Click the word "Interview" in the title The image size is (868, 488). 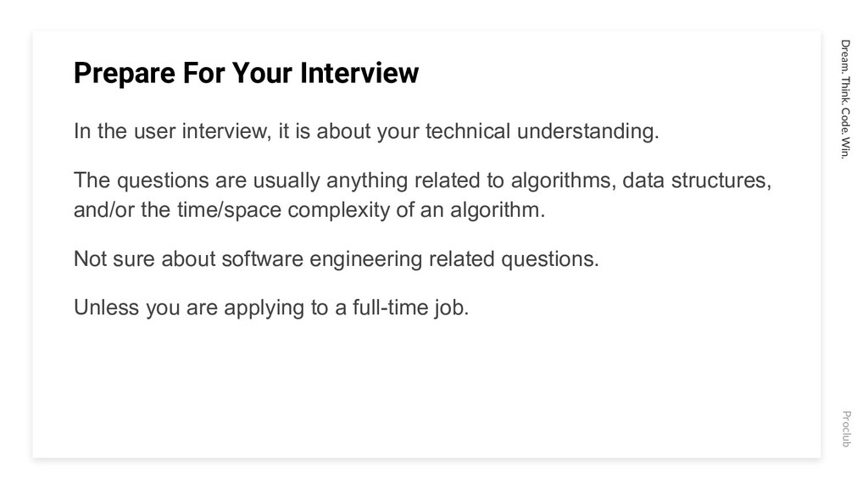pyautogui.click(x=359, y=73)
